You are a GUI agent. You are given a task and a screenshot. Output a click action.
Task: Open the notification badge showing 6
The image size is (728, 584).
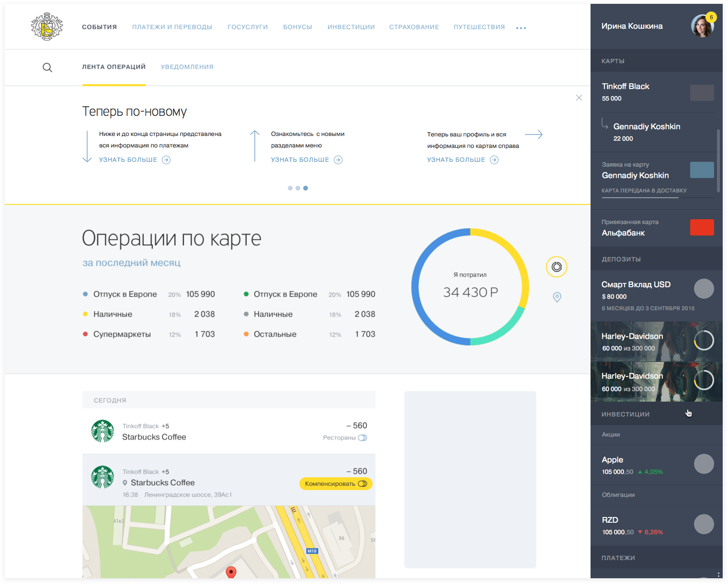coord(711,17)
